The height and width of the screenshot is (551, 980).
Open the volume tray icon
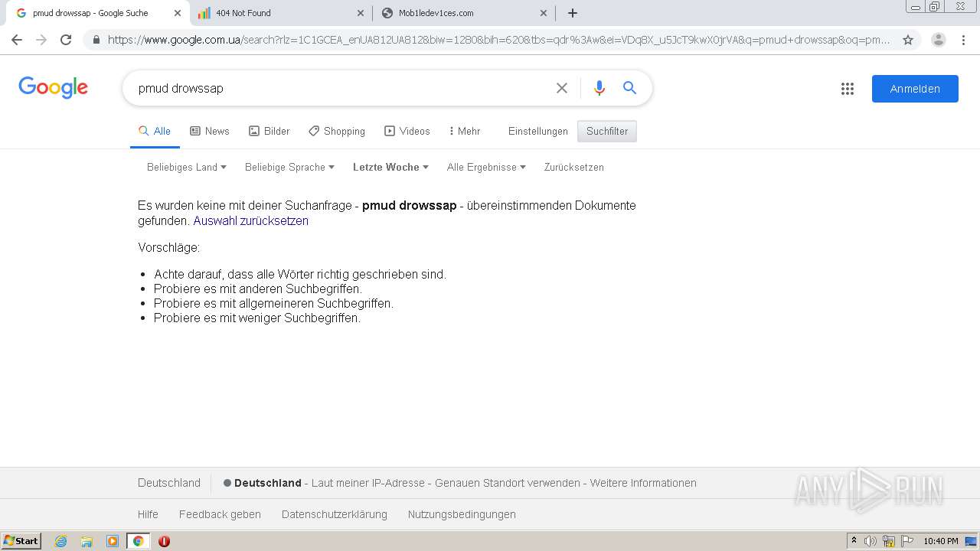[871, 541]
